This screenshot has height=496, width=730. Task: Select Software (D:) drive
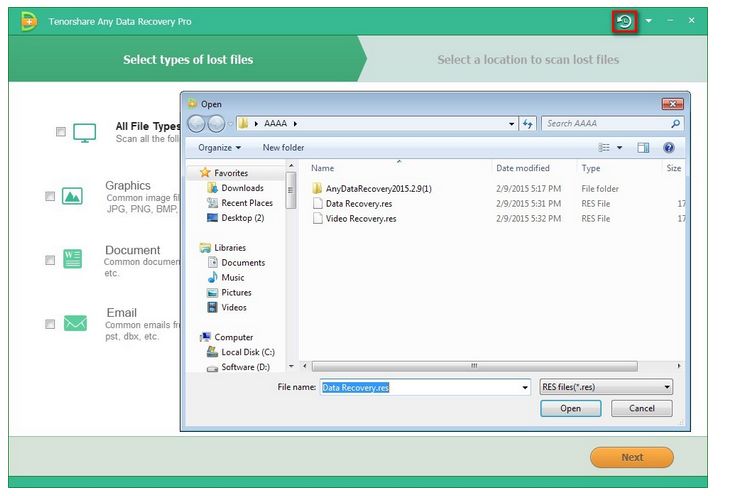[238, 367]
